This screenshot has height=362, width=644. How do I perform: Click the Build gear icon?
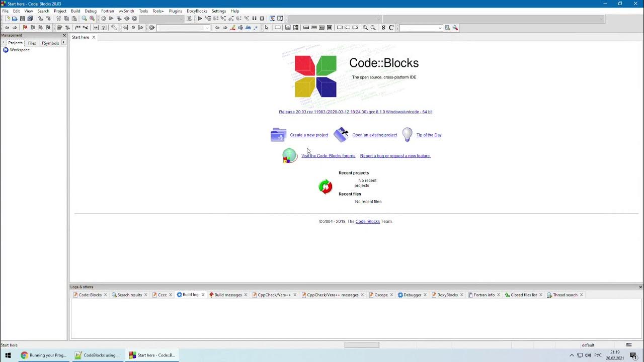104,19
